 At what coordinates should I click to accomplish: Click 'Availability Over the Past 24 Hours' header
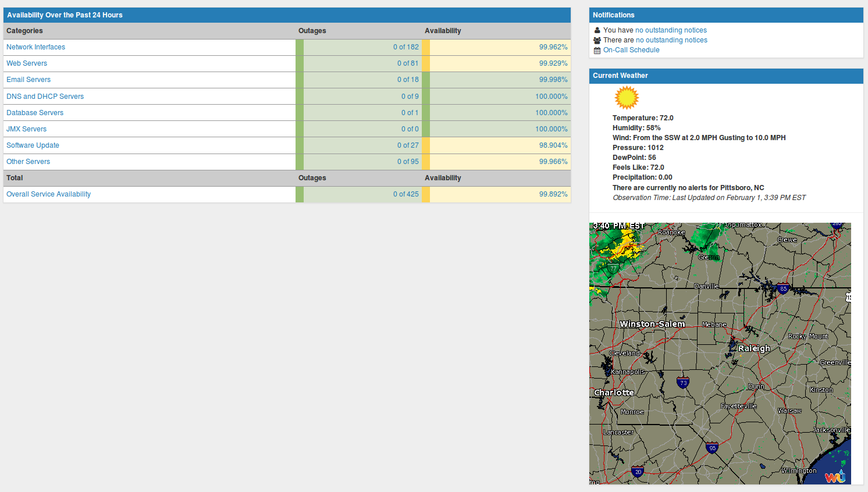[x=287, y=15]
